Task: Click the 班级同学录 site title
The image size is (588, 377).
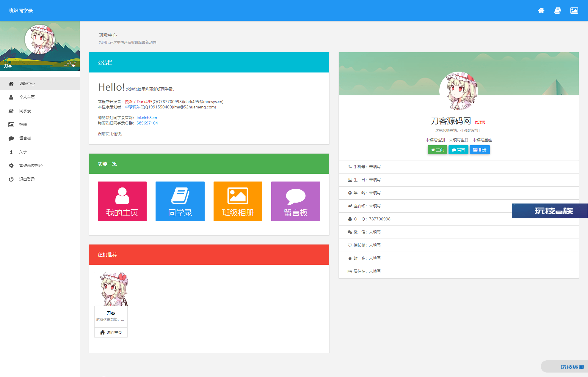Action: (x=21, y=11)
